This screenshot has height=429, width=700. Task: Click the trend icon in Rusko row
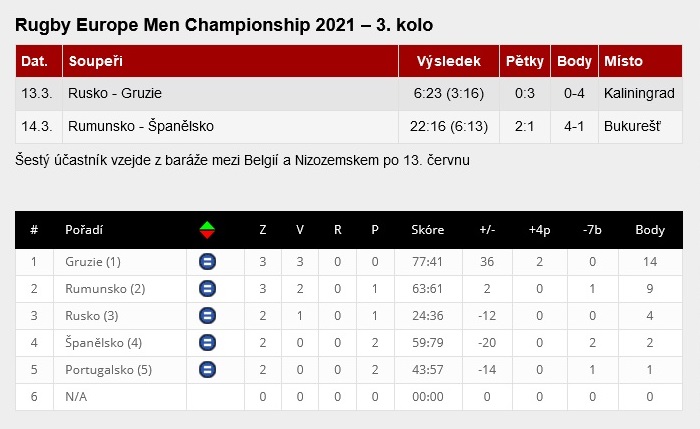point(207,316)
